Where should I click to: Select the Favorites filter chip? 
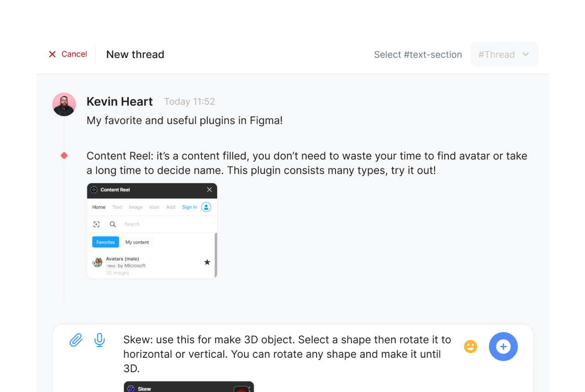pos(106,242)
